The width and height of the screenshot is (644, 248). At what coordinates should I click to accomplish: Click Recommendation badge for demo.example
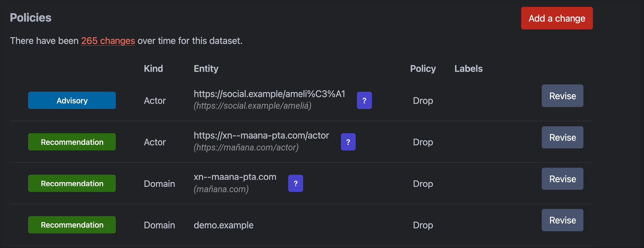[x=72, y=225]
